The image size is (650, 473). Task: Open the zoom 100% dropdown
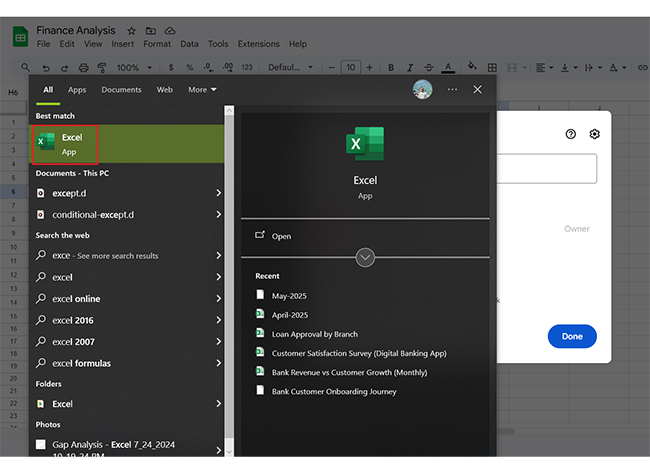click(x=134, y=68)
